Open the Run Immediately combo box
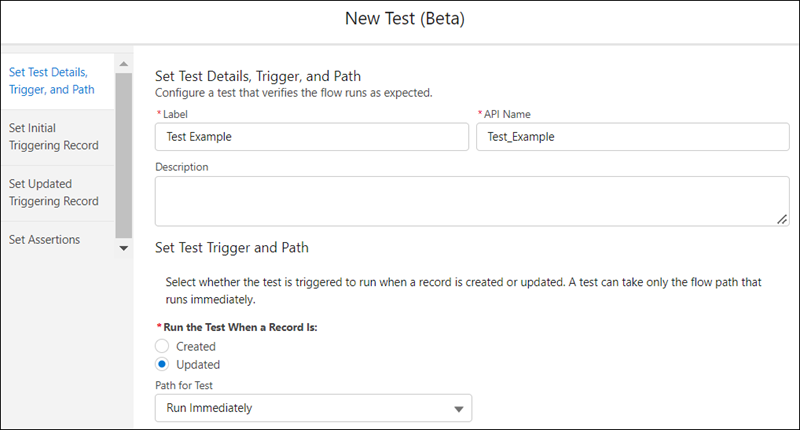 click(x=313, y=408)
